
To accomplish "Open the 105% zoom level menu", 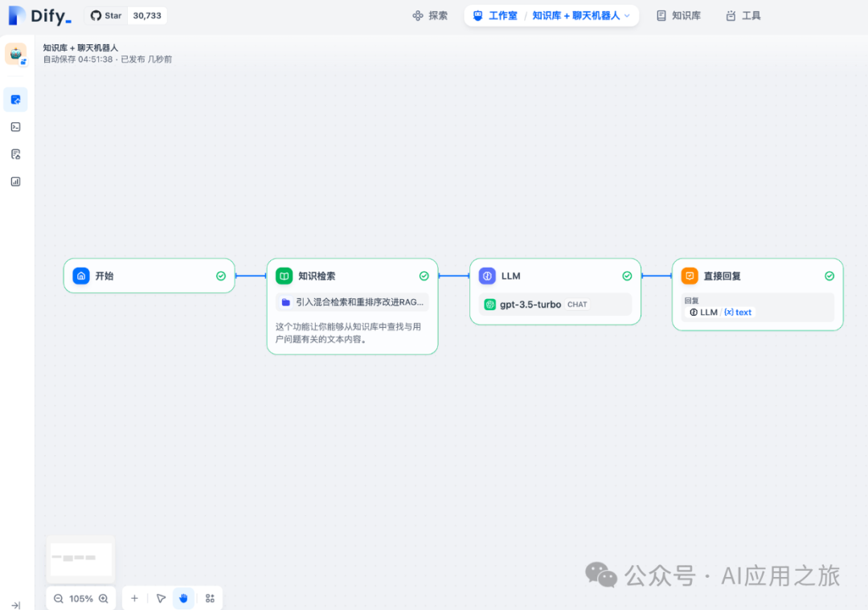I will click(x=81, y=599).
